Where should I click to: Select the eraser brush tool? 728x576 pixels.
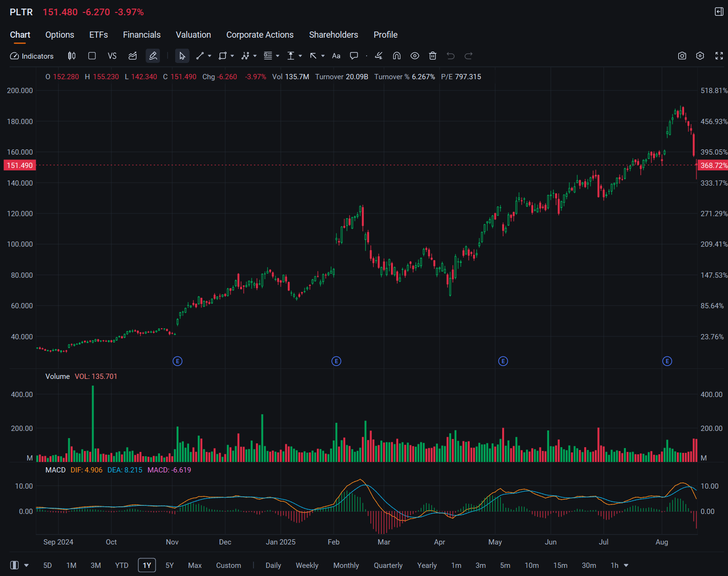coord(379,56)
